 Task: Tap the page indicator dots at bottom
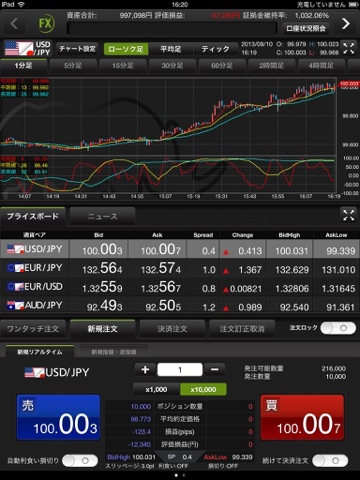180,475
